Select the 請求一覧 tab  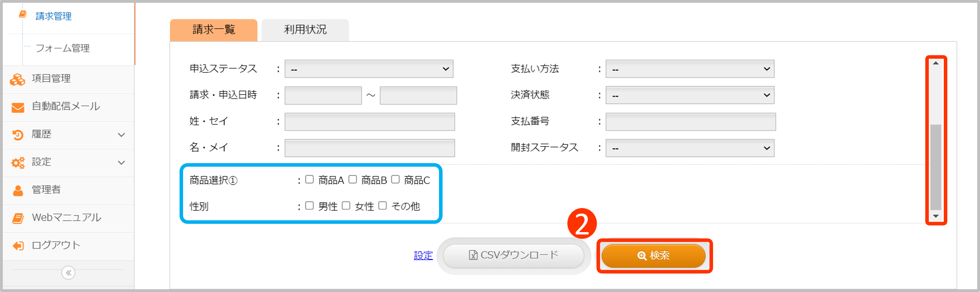pos(213,30)
